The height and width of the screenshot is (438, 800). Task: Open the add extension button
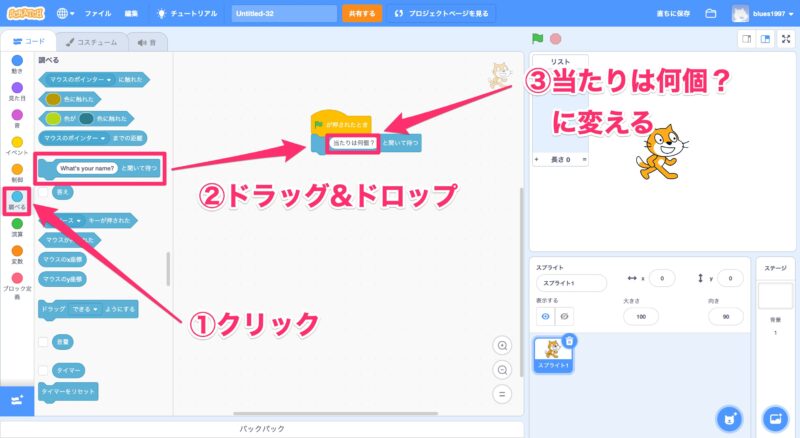click(16, 400)
